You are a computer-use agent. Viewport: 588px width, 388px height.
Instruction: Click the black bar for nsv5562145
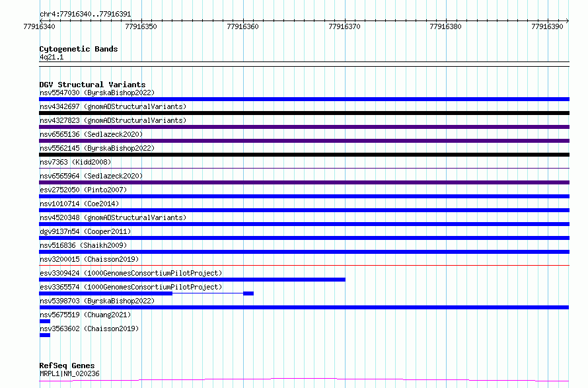(304, 155)
